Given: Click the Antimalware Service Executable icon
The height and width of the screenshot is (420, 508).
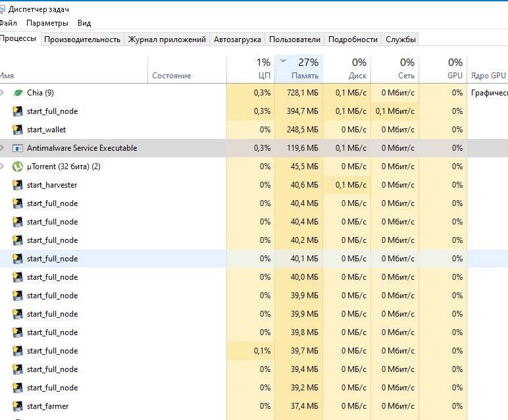Looking at the screenshot, I should tap(18, 148).
